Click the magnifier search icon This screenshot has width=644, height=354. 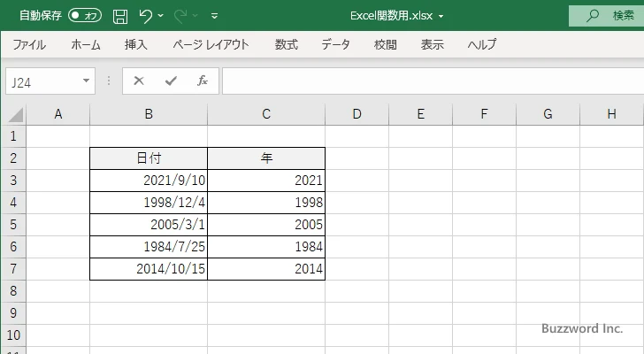[x=593, y=16]
